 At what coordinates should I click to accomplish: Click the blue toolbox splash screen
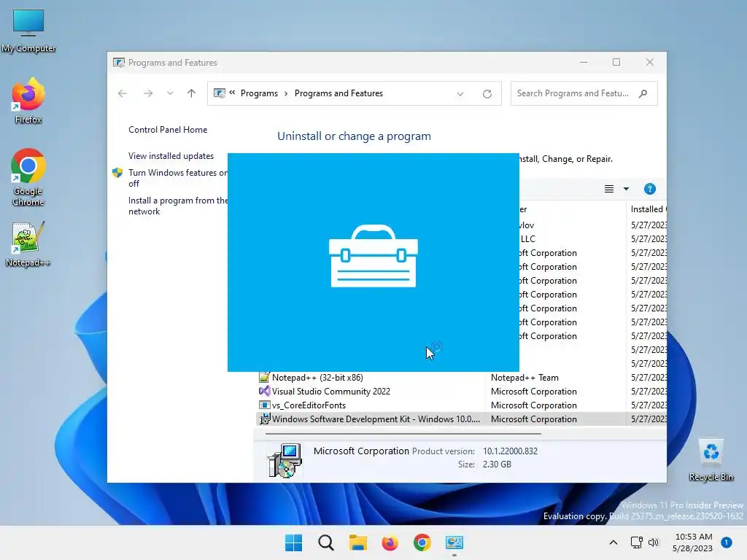(373, 262)
